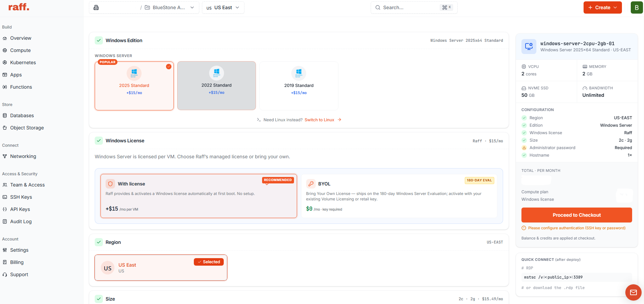Open the raff. home logo
Image resolution: width=644 pixels, height=304 pixels.
tap(19, 7)
